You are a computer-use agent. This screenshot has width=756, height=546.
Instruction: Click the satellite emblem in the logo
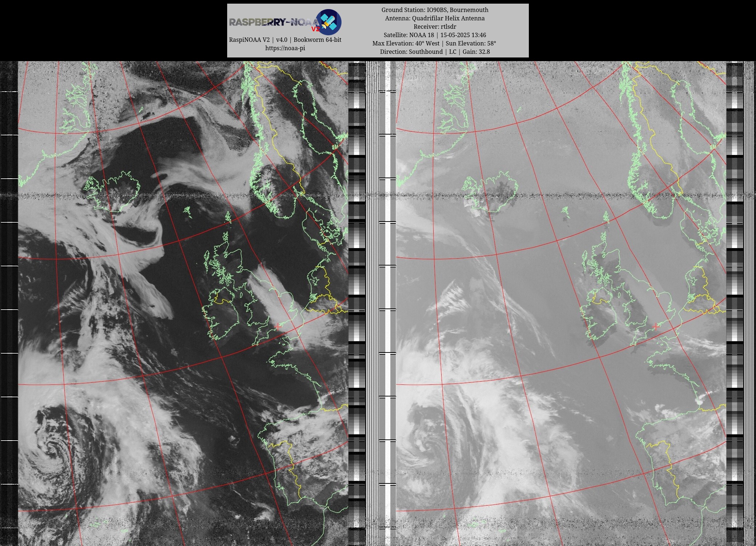tap(329, 22)
